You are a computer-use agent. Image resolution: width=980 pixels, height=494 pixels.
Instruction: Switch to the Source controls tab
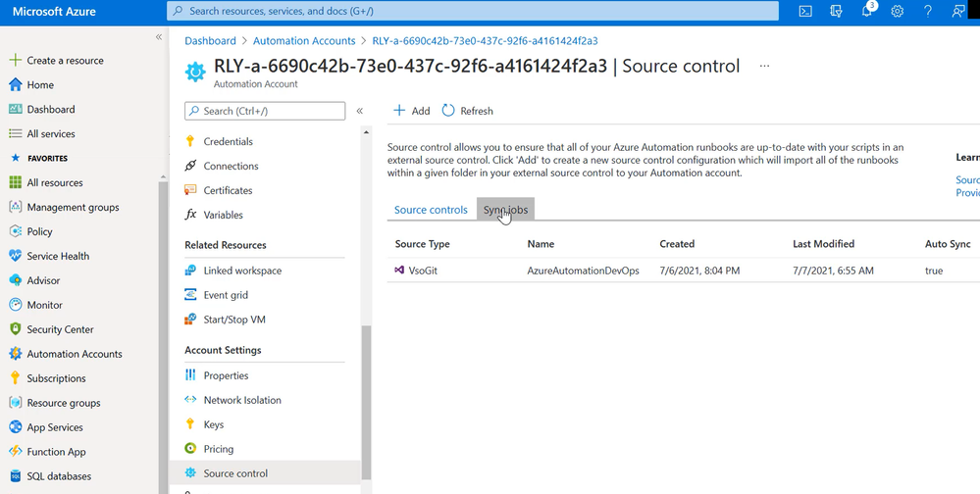click(x=431, y=210)
